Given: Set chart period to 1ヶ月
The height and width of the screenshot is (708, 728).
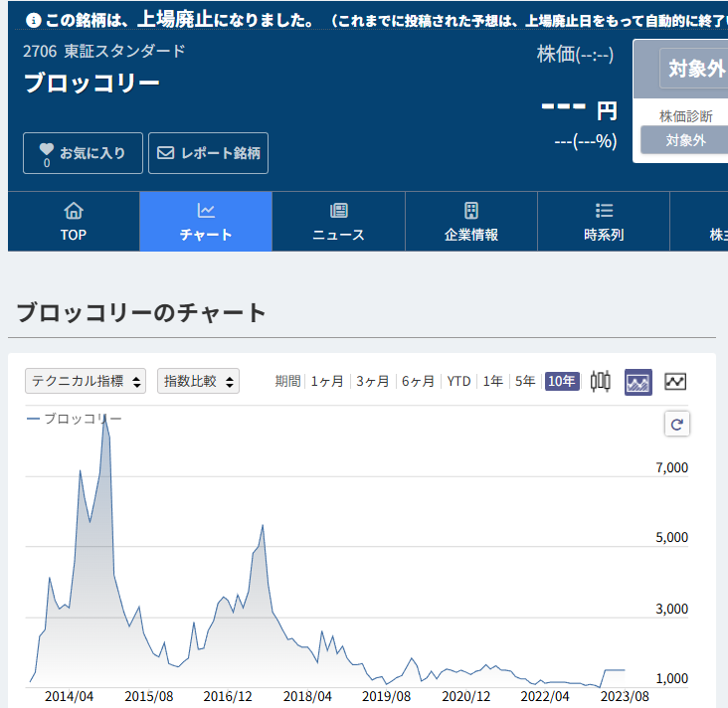Looking at the screenshot, I should point(327,381).
